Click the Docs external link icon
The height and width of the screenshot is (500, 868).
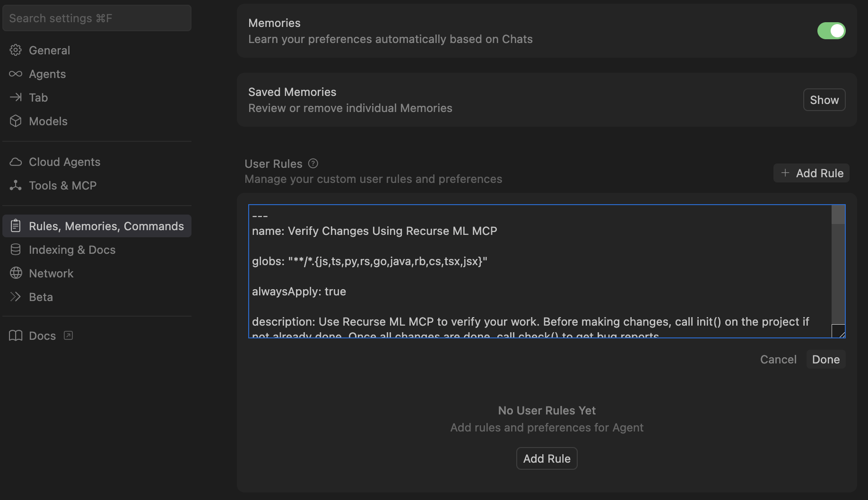pos(69,336)
